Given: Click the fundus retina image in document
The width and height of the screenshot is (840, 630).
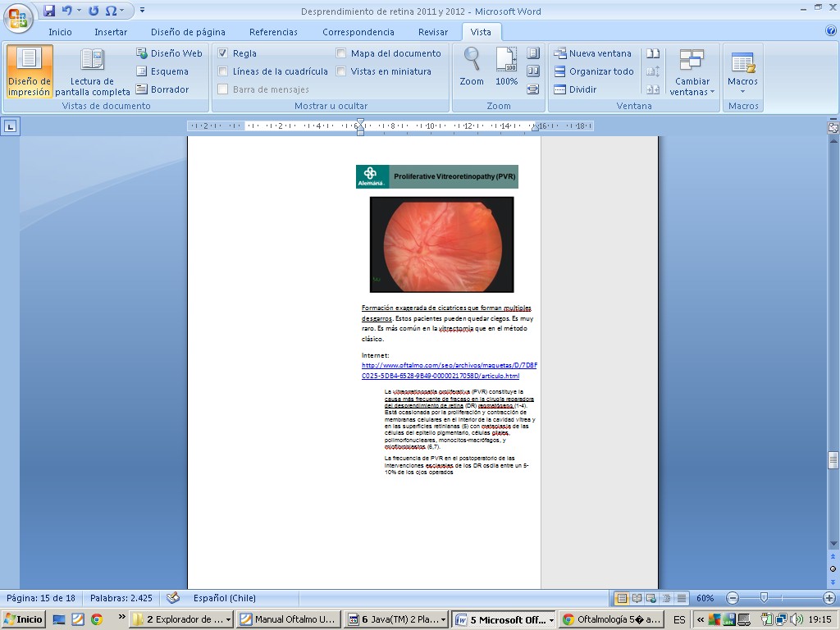Looking at the screenshot, I should [x=441, y=244].
